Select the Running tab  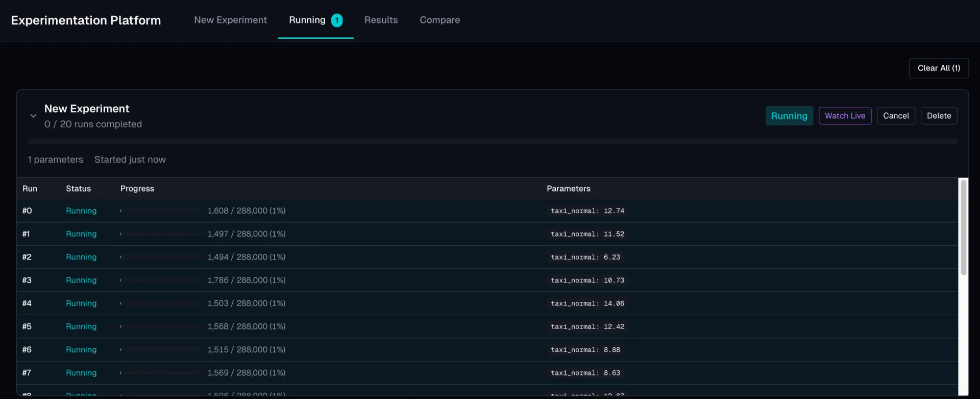click(307, 20)
